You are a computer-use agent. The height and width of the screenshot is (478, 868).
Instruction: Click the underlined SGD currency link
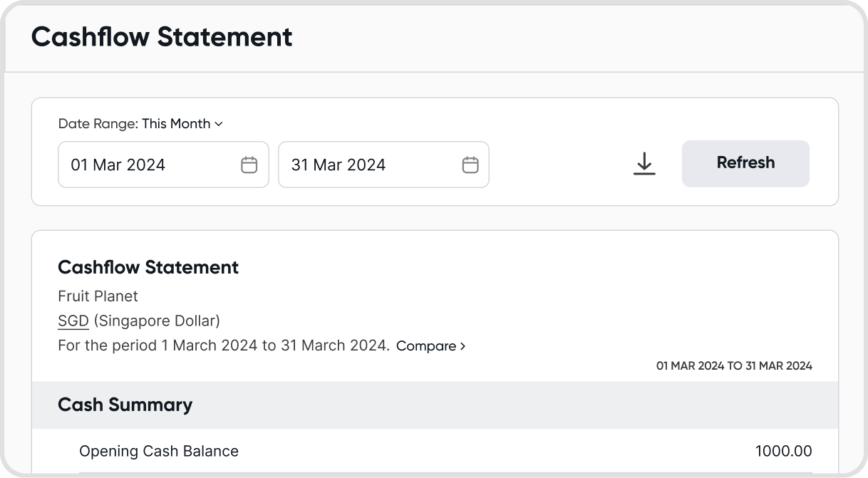point(73,321)
